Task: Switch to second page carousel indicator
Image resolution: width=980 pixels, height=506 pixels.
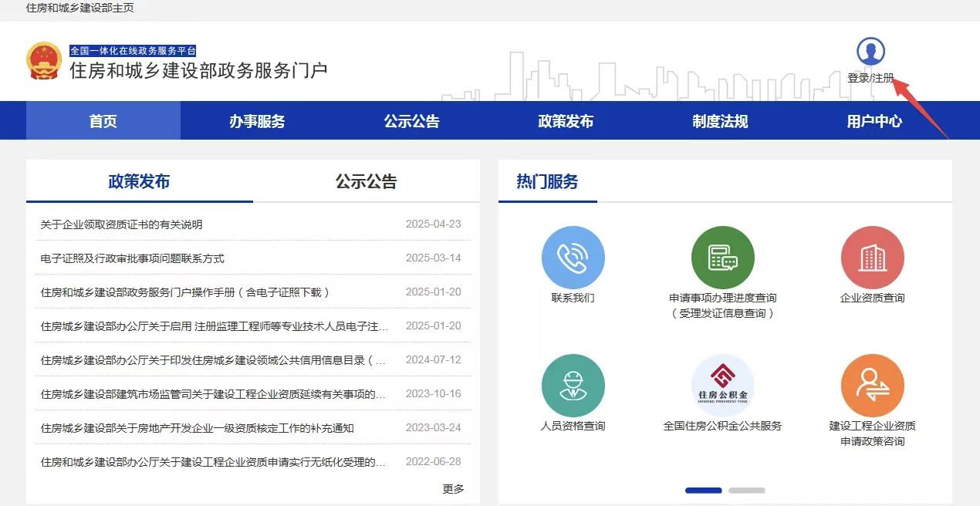Action: coord(746,491)
